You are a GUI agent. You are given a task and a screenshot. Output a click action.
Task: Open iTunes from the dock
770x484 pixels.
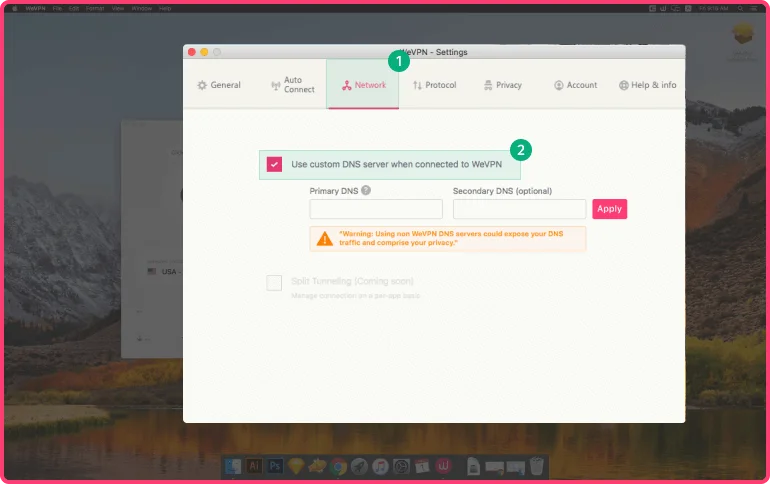(x=381, y=467)
